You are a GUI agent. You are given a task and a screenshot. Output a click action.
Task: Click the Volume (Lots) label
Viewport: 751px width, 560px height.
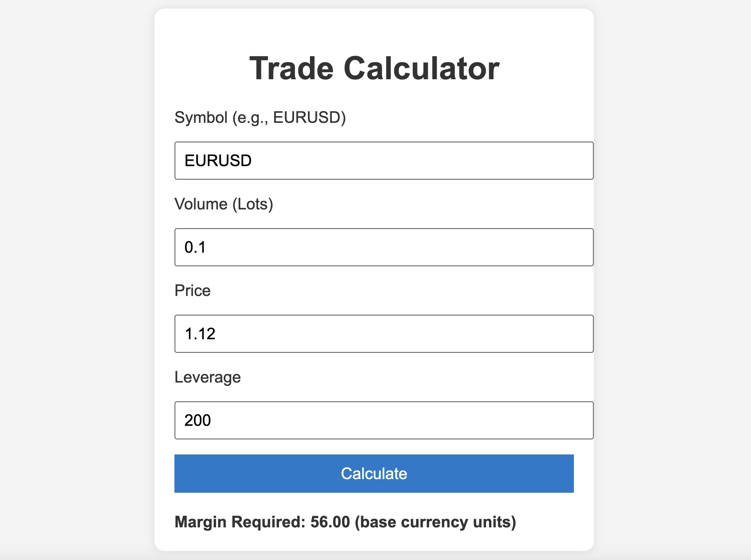pos(224,204)
